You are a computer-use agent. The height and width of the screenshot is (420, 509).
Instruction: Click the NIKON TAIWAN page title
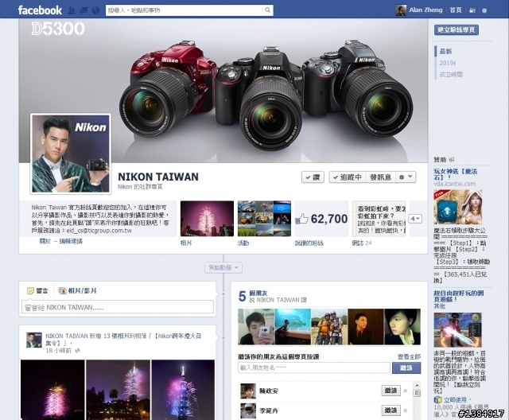[158, 177]
